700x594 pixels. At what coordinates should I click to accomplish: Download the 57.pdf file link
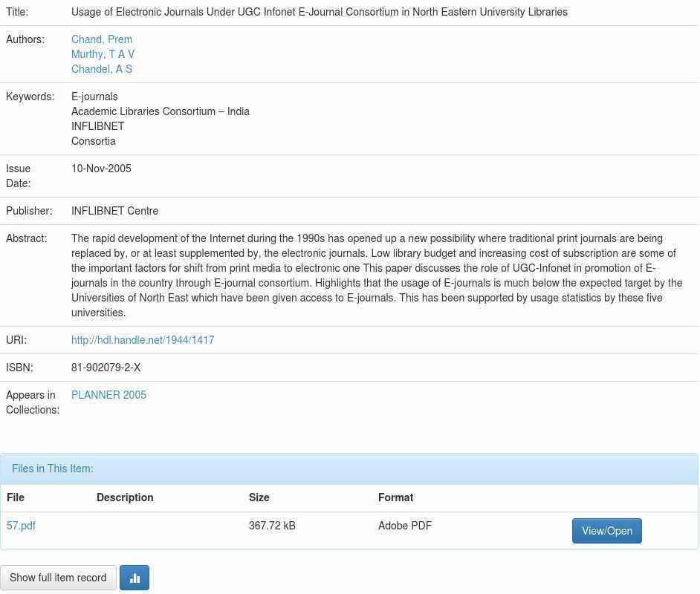[x=21, y=526]
